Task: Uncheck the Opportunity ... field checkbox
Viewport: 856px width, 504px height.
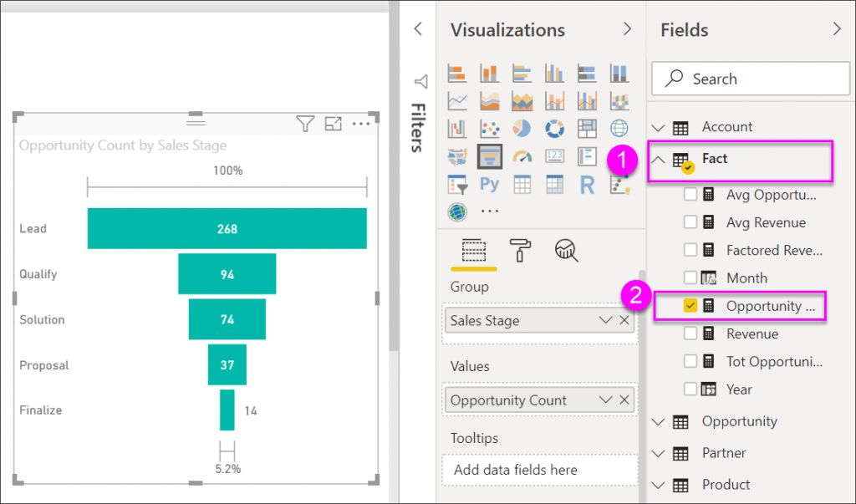Action: (690, 306)
